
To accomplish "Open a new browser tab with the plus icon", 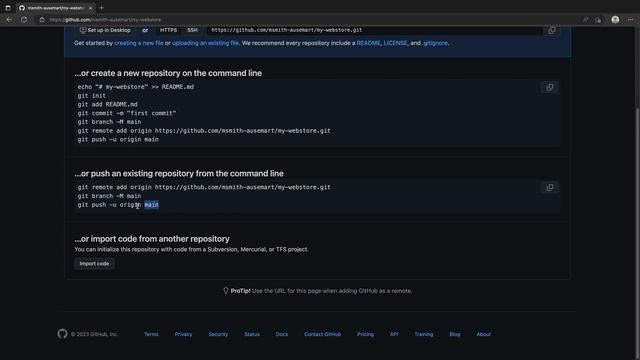I will pos(102,8).
